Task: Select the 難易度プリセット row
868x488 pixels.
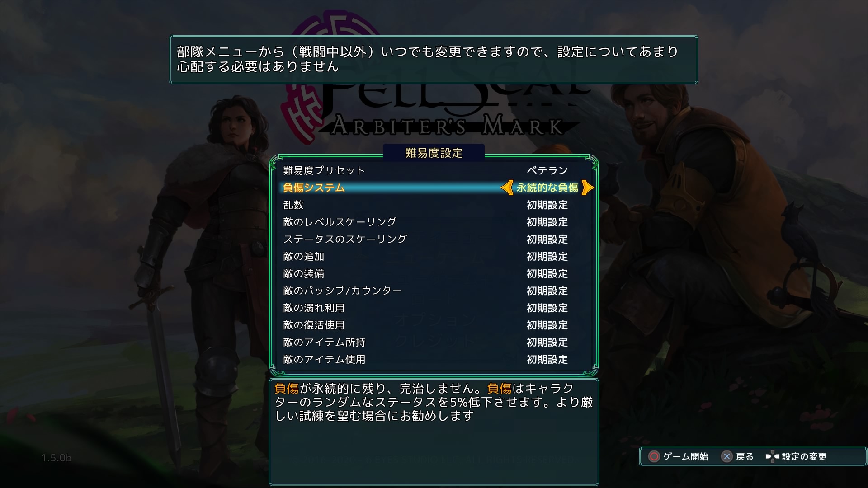Action: [x=434, y=170]
